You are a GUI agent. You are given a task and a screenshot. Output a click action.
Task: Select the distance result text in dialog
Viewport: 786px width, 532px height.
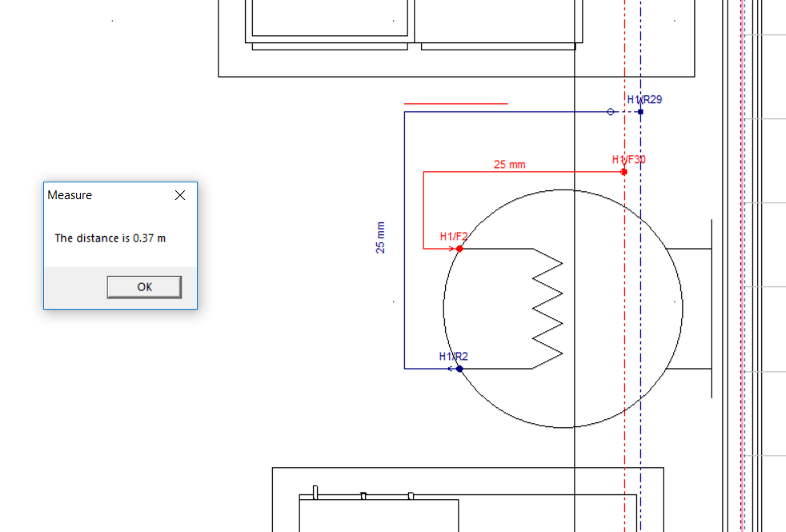coord(110,238)
